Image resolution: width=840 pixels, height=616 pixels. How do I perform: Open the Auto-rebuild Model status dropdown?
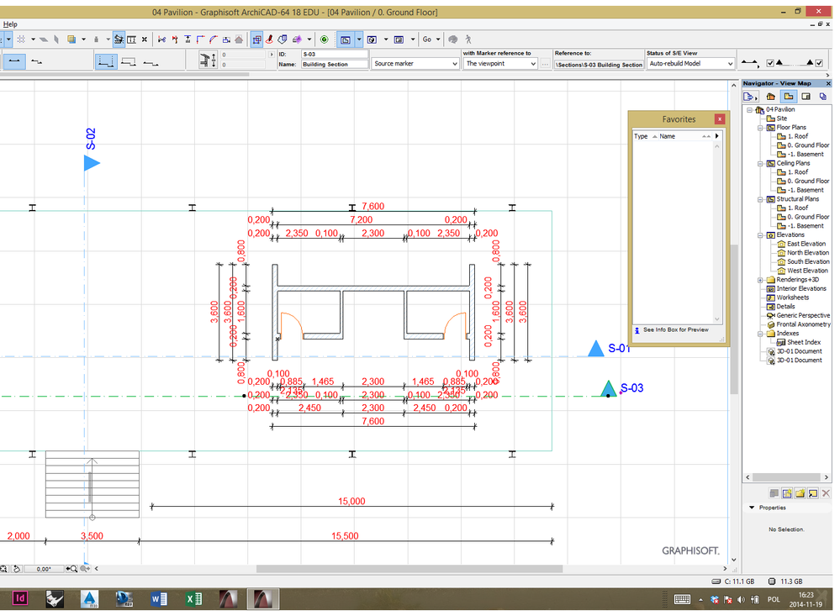(689, 64)
